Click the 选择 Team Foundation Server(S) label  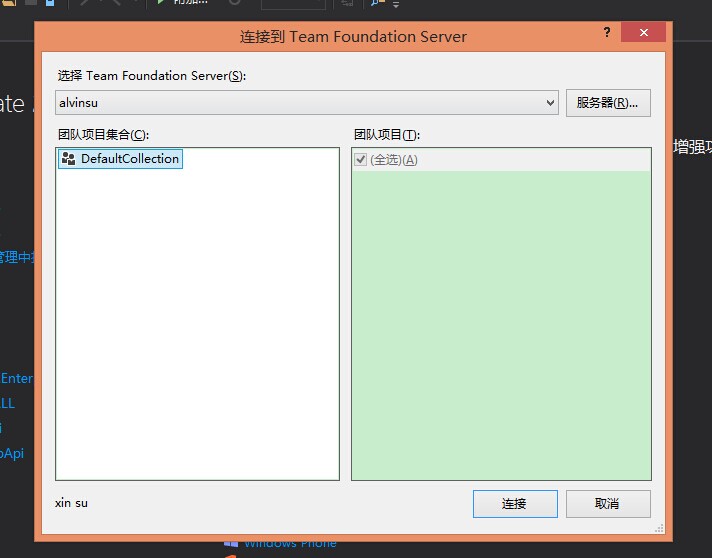click(x=152, y=75)
